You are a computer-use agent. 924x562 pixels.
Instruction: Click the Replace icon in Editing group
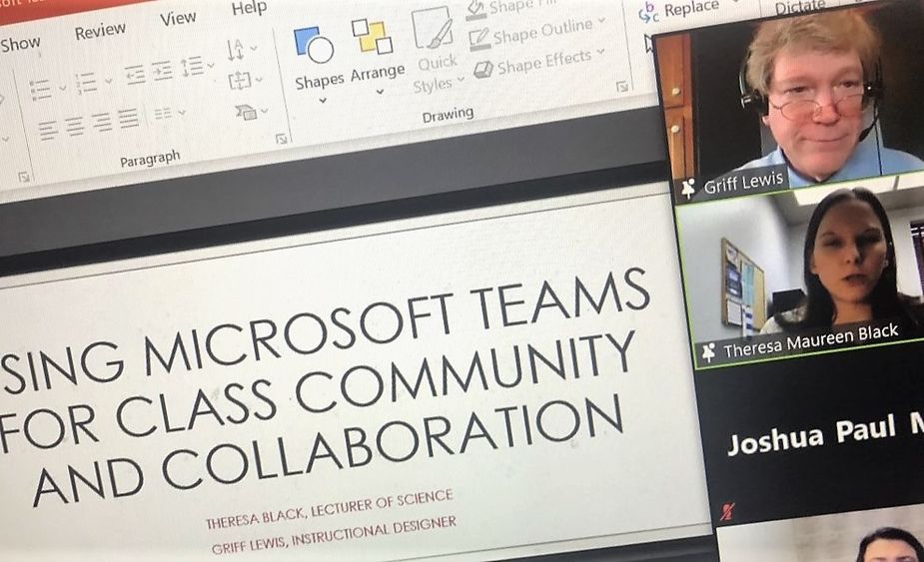point(649,14)
